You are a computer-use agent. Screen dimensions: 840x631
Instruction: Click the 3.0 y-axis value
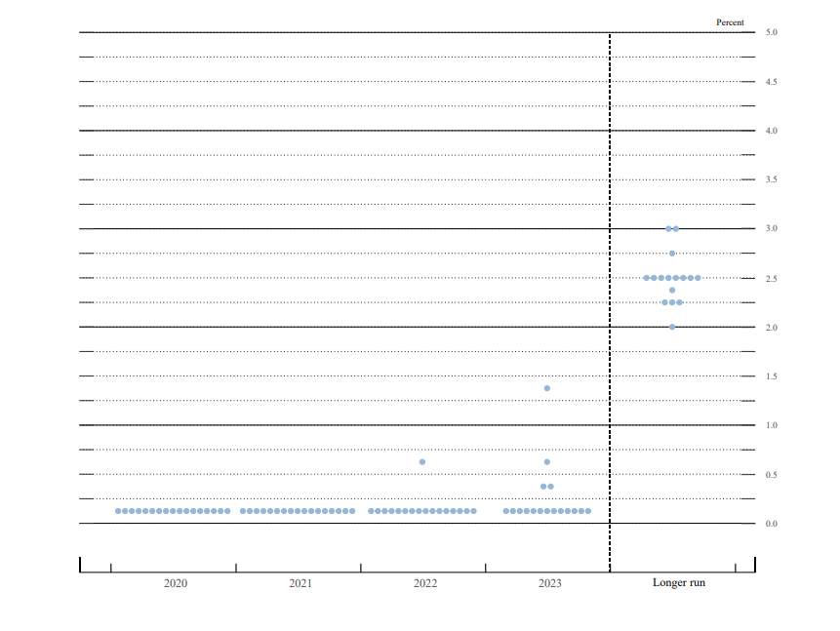coord(771,228)
